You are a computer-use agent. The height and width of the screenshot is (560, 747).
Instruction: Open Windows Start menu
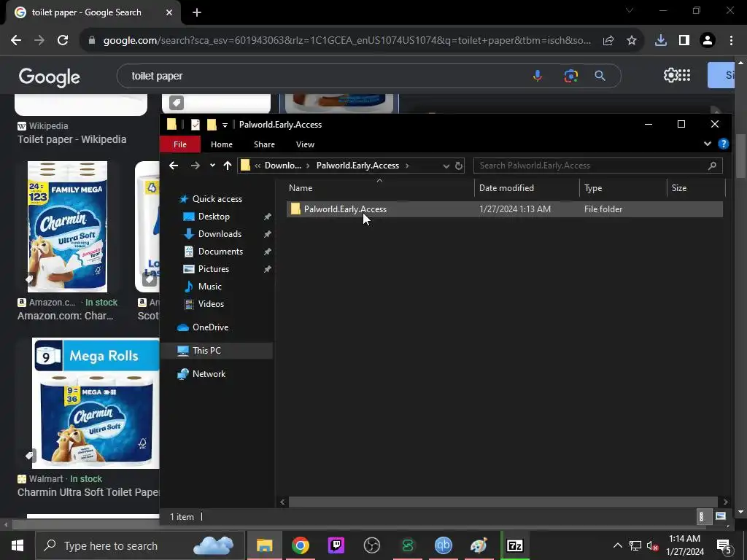click(18, 545)
